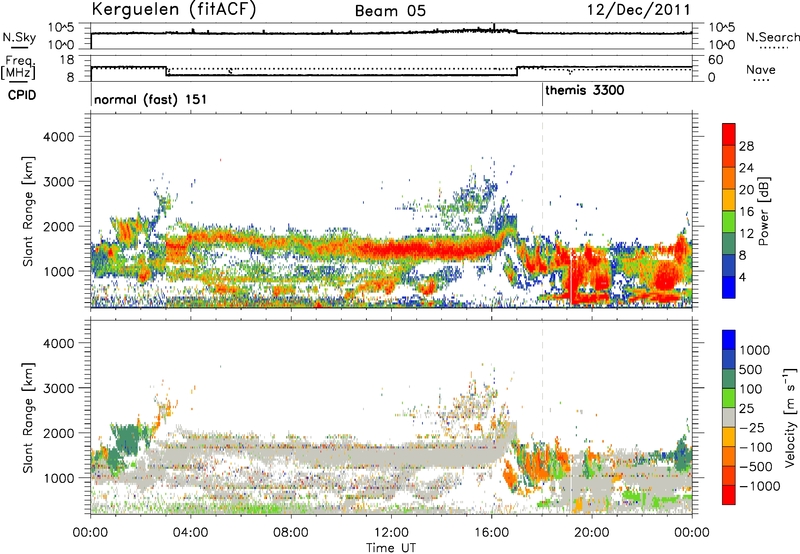Click the 'N.Sky' legend label

[19, 37]
